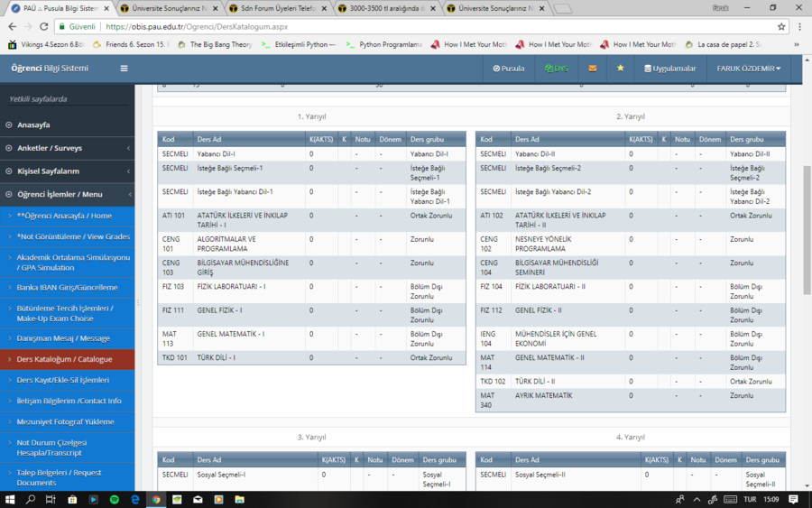The height and width of the screenshot is (508, 812).
Task: Click the Güvenli padlock security icon
Action: [62, 26]
